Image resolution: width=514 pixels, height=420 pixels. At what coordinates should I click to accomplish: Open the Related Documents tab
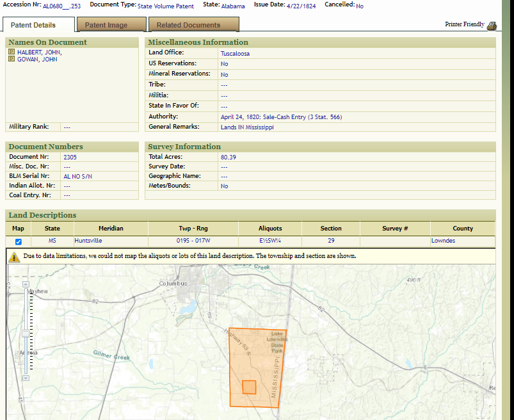(x=188, y=25)
